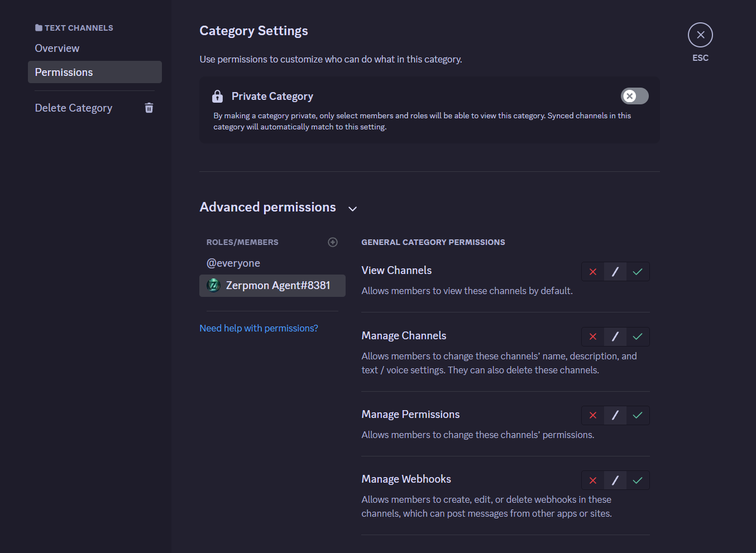Collapse Advanced permissions chevron
This screenshot has height=553, width=756.
(352, 209)
